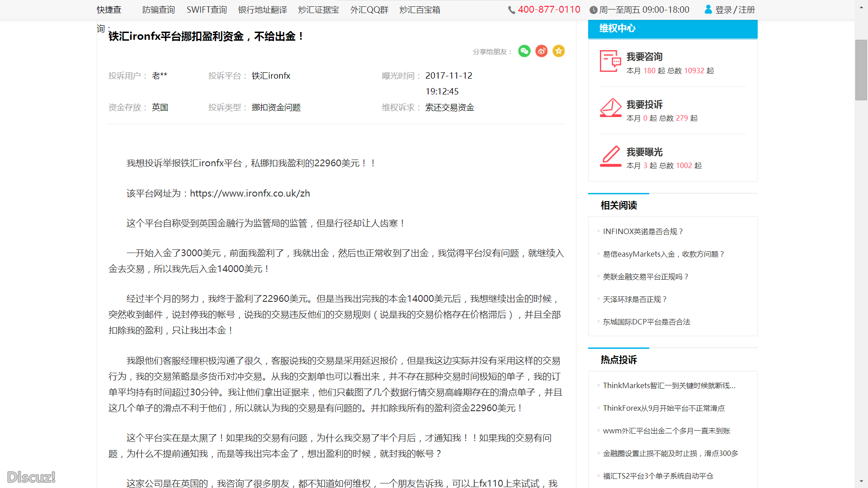Viewport: 868px width, 488px height.
Task: Click the complaint platform name 铁汇ironfx
Action: (x=271, y=76)
